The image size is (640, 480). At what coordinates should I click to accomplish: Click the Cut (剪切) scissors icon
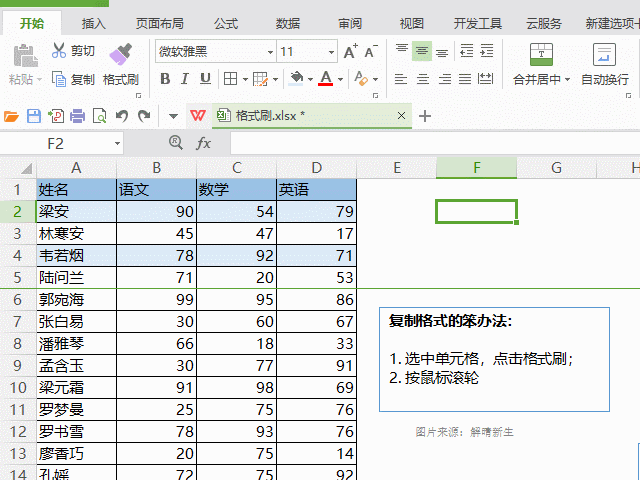[59, 51]
